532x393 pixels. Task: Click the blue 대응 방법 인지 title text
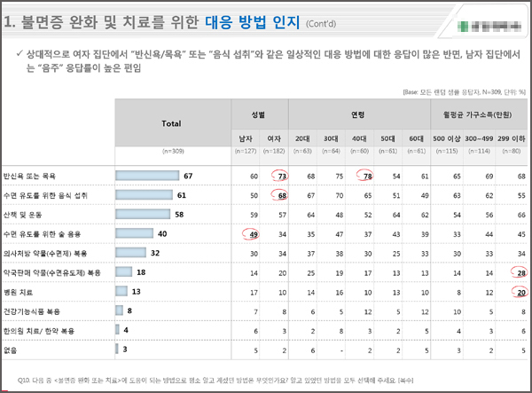coord(253,22)
